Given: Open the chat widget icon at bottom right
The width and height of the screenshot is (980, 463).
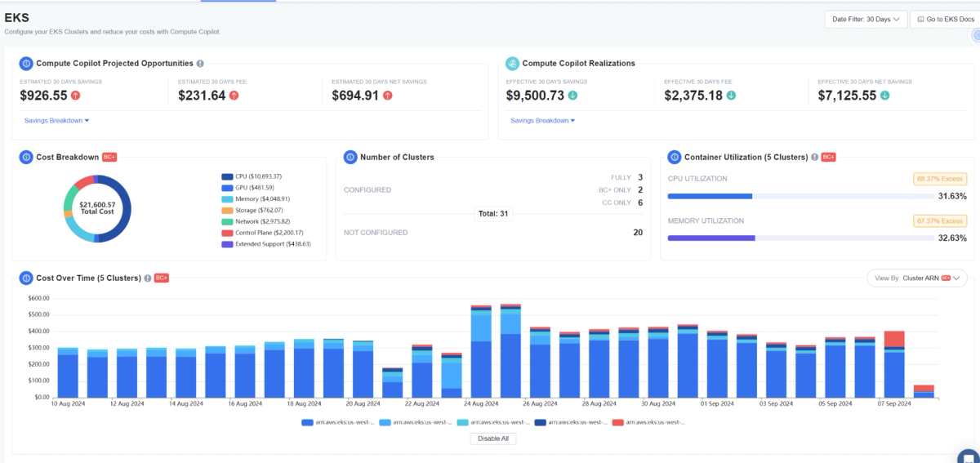Looking at the screenshot, I should tap(969, 455).
